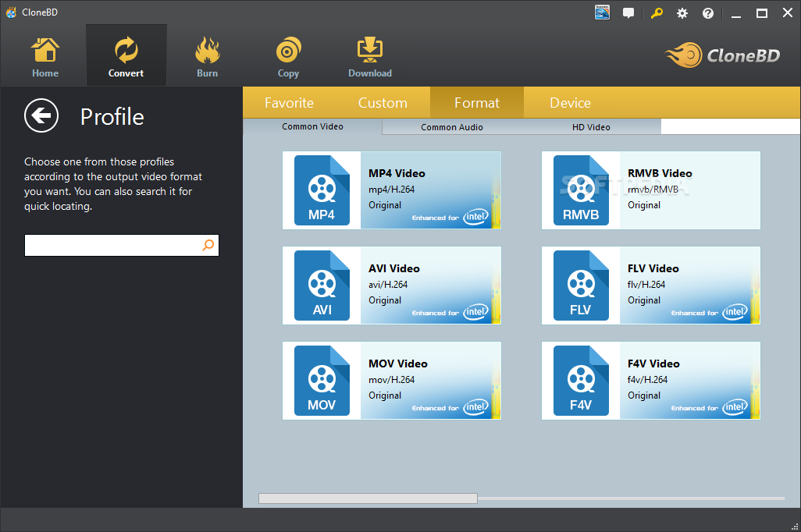Click the mov/H.264 codec text

pos(391,380)
